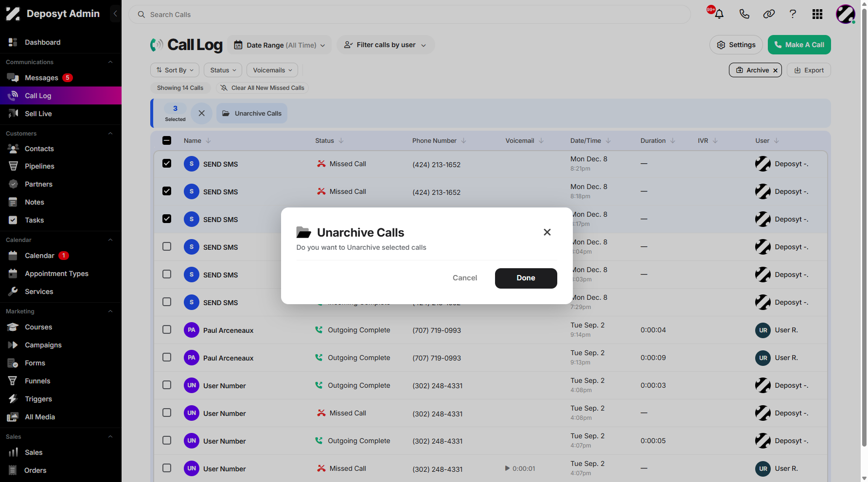Click the UR avatar for 9:13pm call
The height and width of the screenshot is (482, 868).
click(763, 358)
